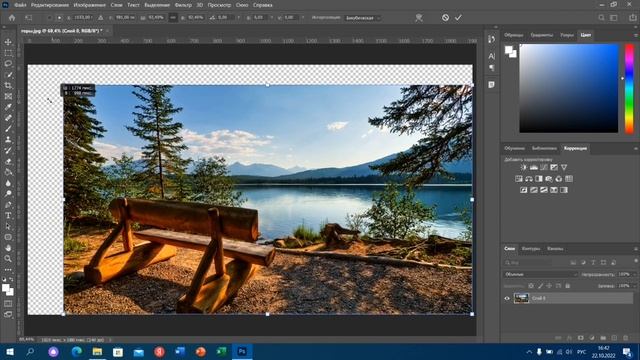Add a Hue/Saturation adjustment

tap(519, 179)
